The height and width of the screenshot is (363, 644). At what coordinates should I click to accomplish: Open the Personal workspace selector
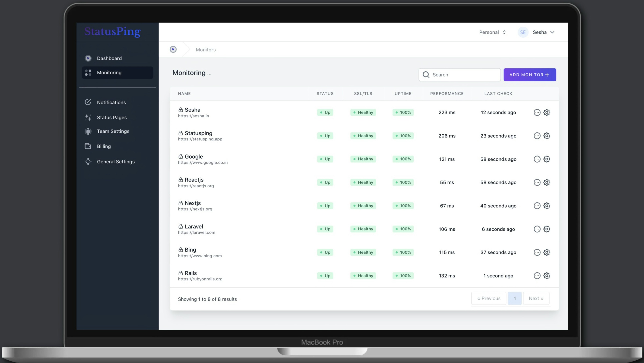(492, 32)
